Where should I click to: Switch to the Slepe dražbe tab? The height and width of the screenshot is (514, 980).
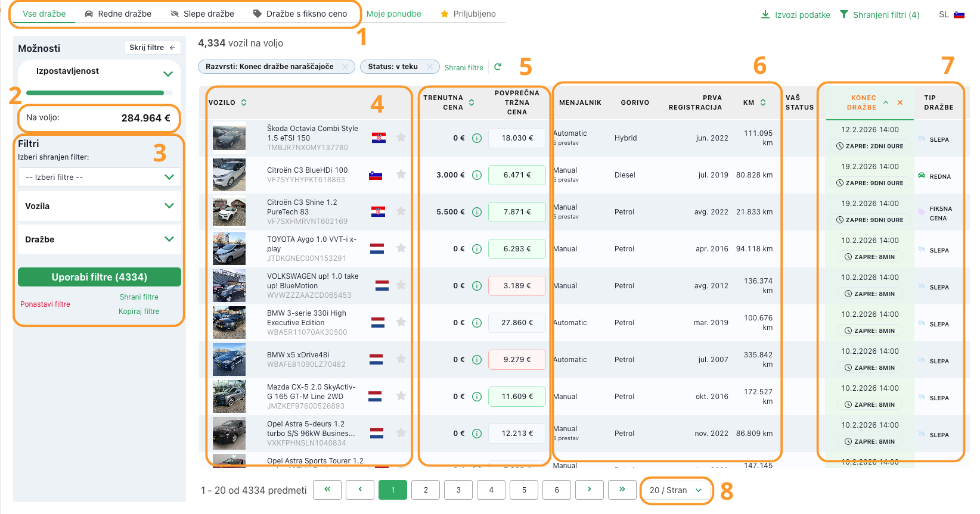202,14
